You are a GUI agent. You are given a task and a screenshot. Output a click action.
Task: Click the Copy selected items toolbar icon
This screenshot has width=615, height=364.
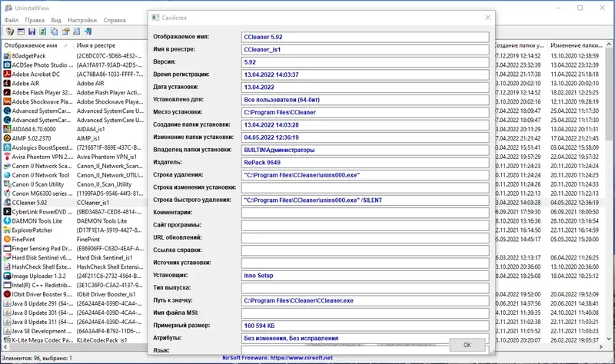(54, 31)
